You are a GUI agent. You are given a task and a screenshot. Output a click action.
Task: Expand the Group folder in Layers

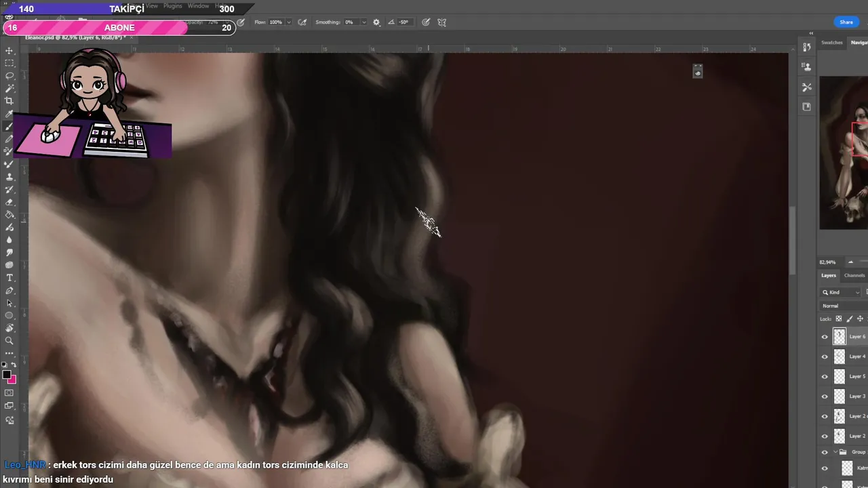[835, 452]
